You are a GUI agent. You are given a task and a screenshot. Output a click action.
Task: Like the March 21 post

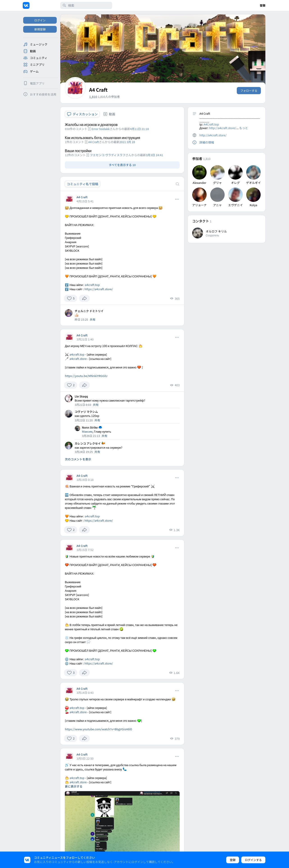pyautogui.click(x=71, y=385)
